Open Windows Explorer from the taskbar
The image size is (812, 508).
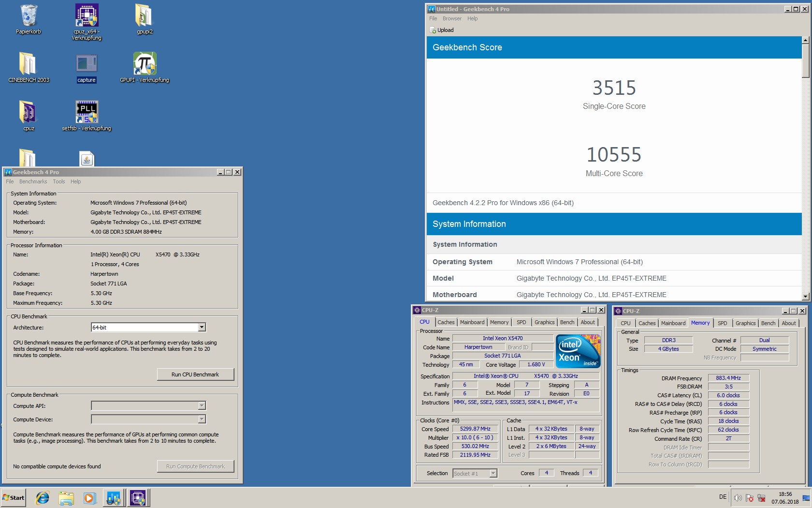pos(66,498)
